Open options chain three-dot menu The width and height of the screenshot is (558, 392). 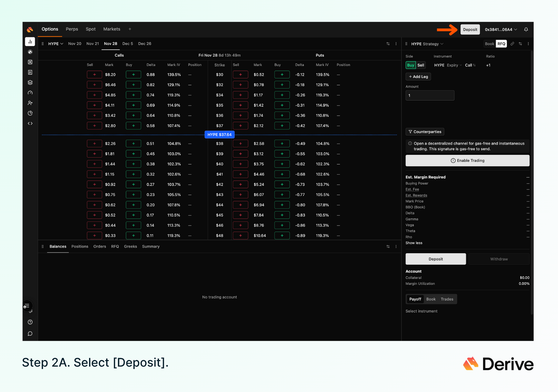(396, 44)
